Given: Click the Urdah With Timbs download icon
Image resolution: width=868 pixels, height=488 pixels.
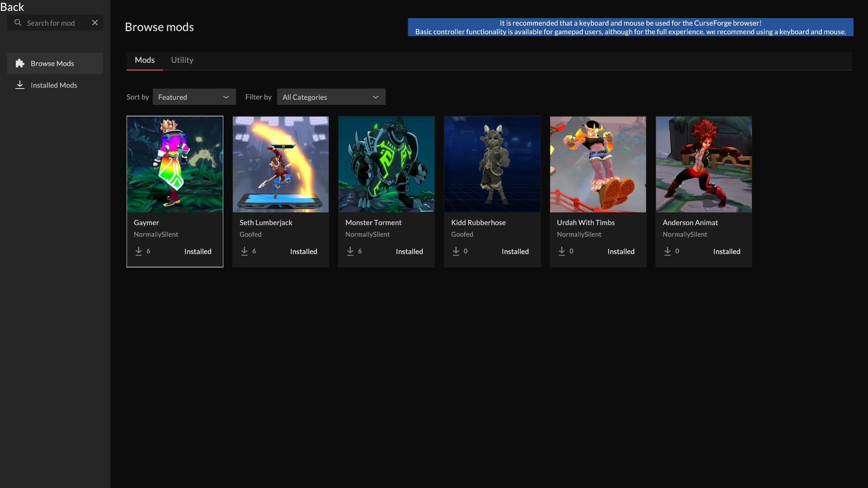Looking at the screenshot, I should click(562, 251).
